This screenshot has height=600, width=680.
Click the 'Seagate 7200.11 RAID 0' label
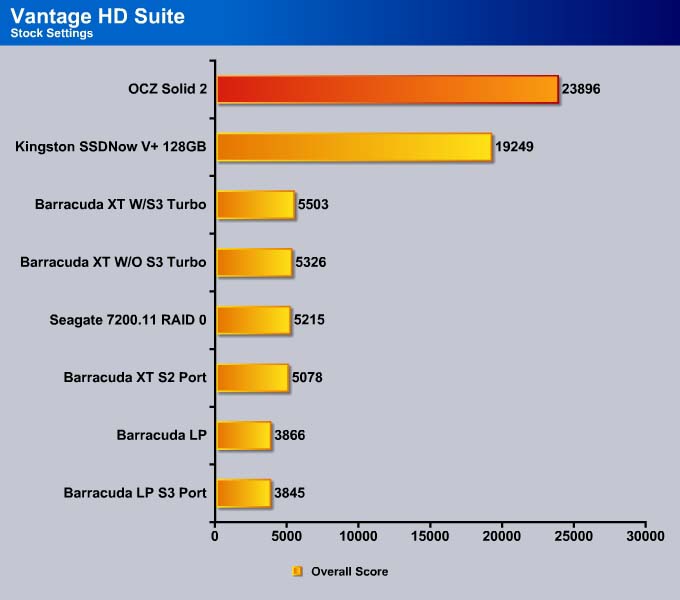coord(128,320)
